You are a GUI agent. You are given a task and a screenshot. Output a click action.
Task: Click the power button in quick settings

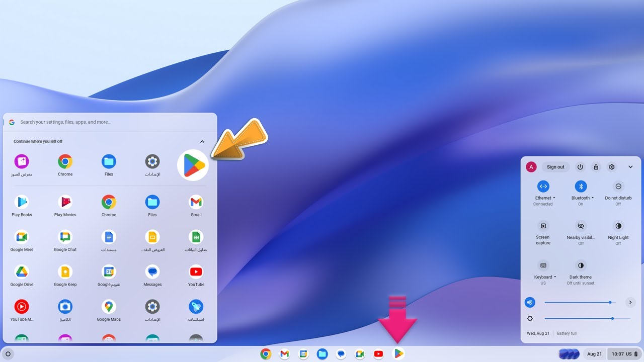[580, 167]
